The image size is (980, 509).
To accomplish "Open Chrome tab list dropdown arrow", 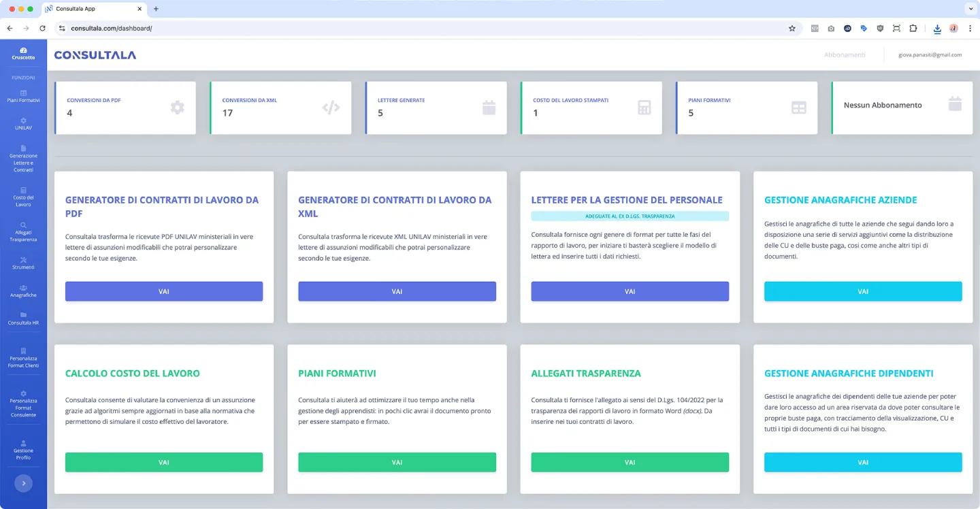I will pos(970,9).
